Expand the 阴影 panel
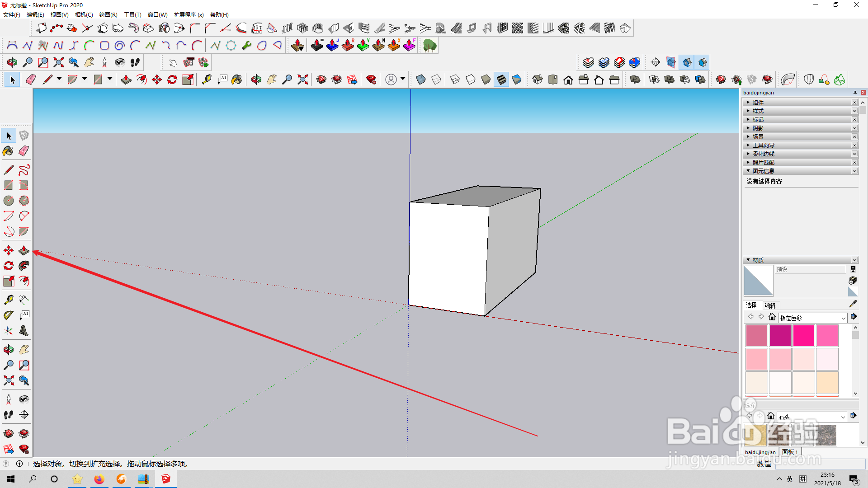The width and height of the screenshot is (868, 488). [x=758, y=128]
